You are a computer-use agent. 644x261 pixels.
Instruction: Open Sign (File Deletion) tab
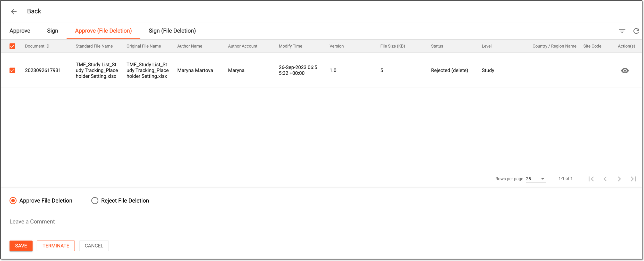point(172,31)
